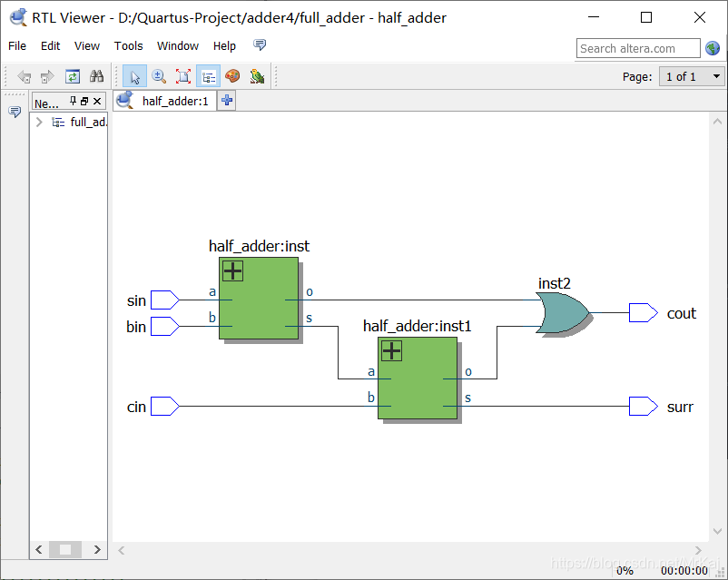Click the feedback speech bubble in the menu bar

[x=260, y=44]
